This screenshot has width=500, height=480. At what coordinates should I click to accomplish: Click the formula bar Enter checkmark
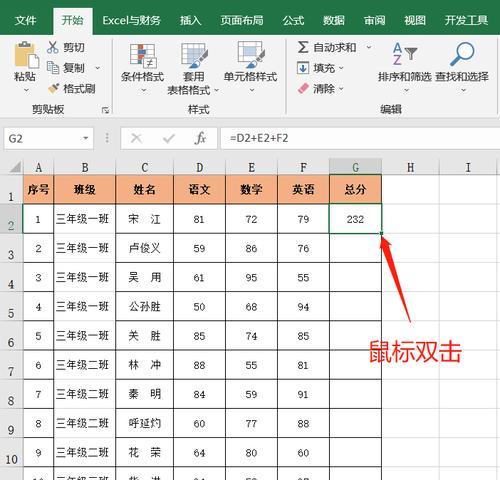169,138
